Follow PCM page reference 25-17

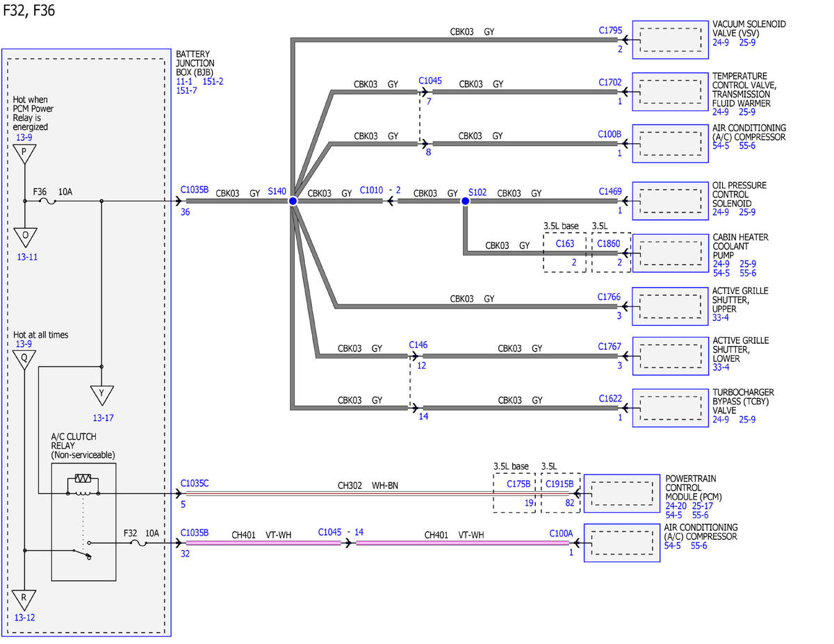tap(703, 506)
